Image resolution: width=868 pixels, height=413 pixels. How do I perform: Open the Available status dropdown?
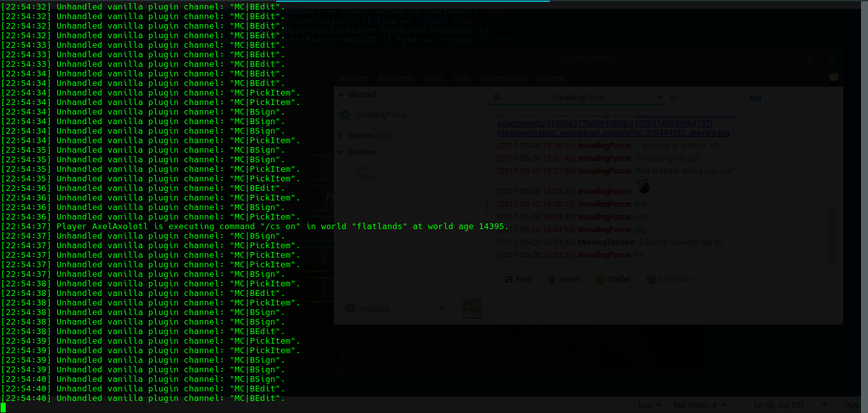click(394, 309)
